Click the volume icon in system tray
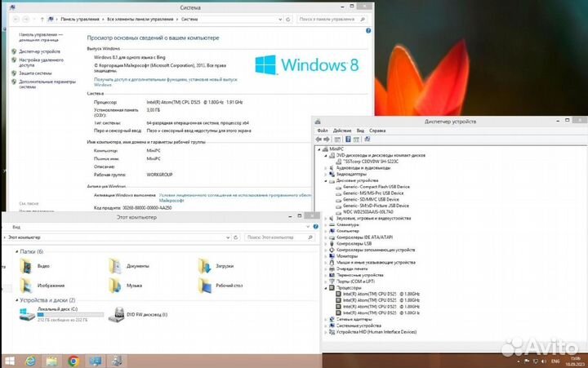Viewport: 588px width, 368px height. (x=544, y=361)
